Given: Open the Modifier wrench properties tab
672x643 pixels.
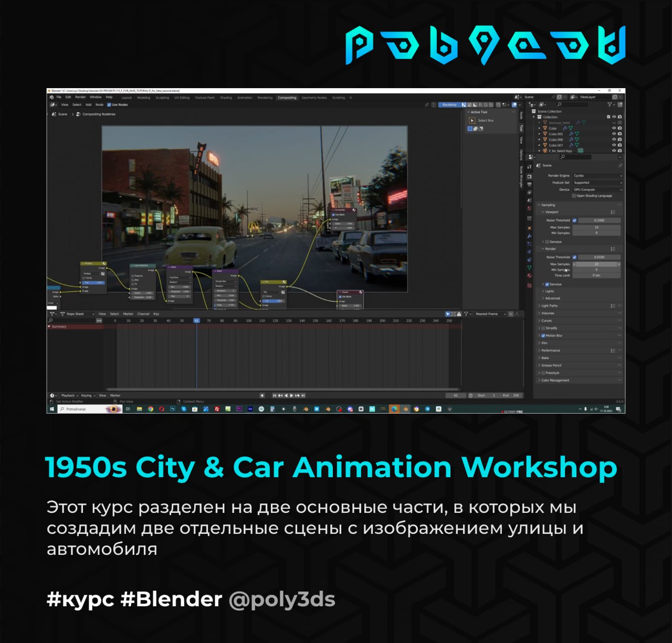Looking at the screenshot, I should [529, 236].
